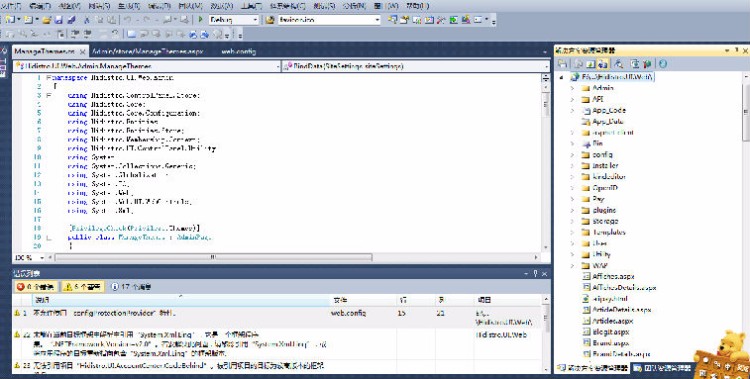Click the New Project toolbar icon
The height and width of the screenshot is (379, 750).
click(x=11, y=20)
